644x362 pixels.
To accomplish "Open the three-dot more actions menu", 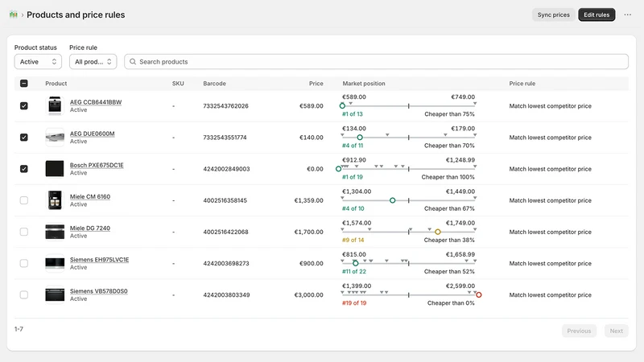I will pos(628,14).
